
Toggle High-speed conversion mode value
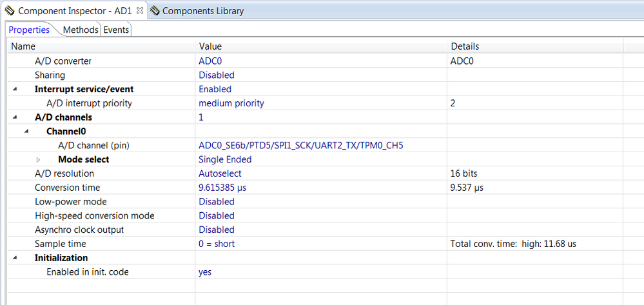(216, 216)
